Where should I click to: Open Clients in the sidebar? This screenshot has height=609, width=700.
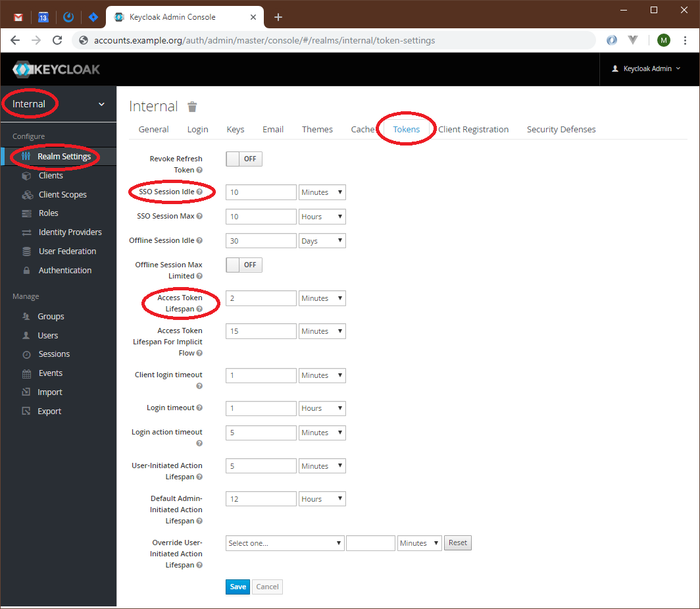tap(51, 176)
